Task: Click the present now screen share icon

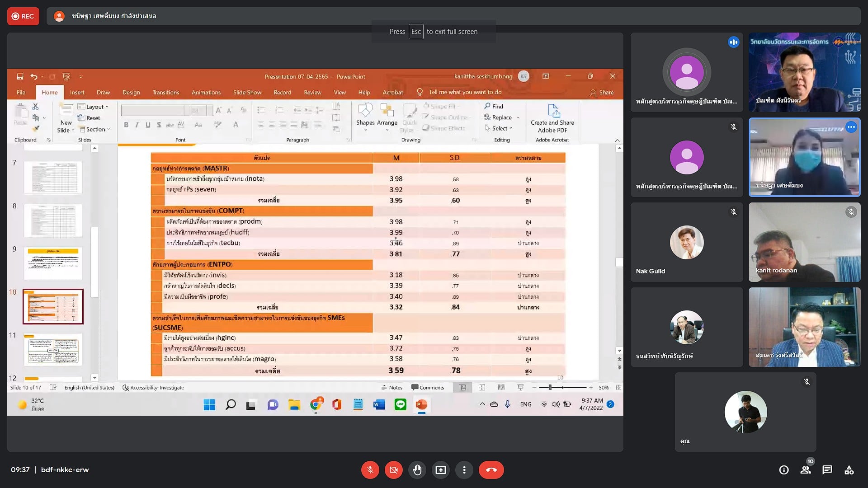Action: click(x=440, y=470)
